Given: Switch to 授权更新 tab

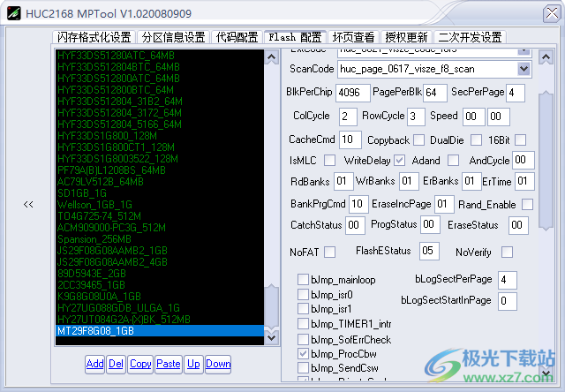Looking at the screenshot, I should click(x=406, y=37).
